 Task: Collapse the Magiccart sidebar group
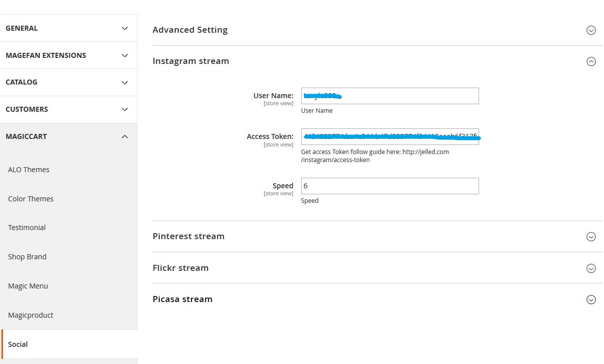click(x=69, y=136)
